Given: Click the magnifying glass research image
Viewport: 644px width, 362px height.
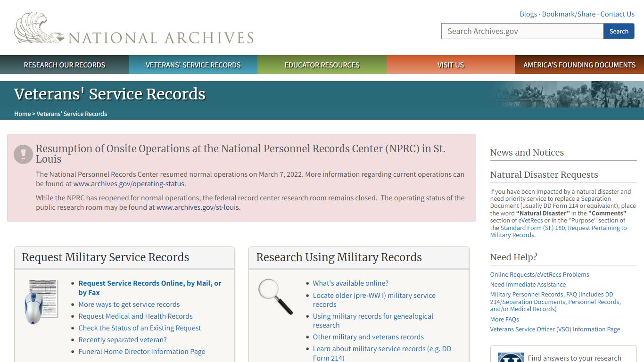Looking at the screenshot, I should coord(276,296).
